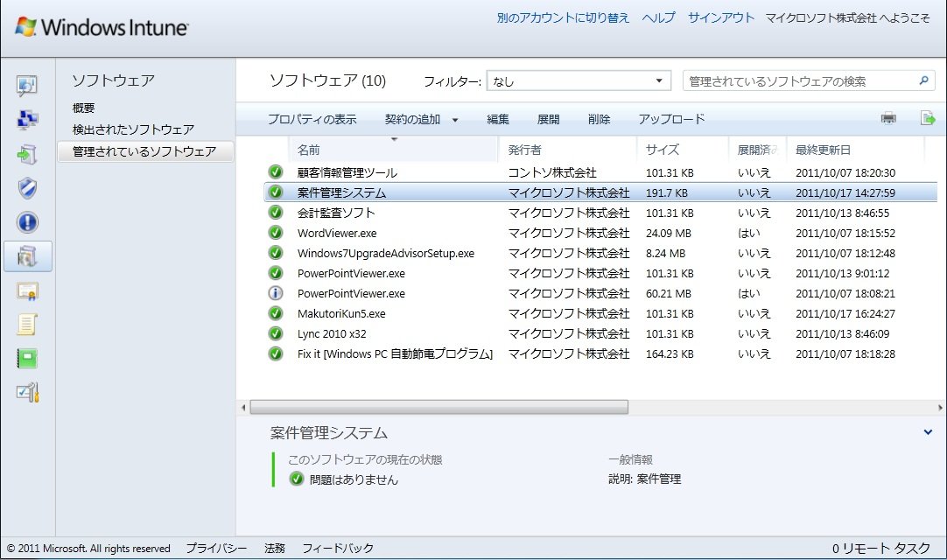The height and width of the screenshot is (560, 947).
Task: Click status icon of 顧客情報管理ツール row
Action: [276, 172]
